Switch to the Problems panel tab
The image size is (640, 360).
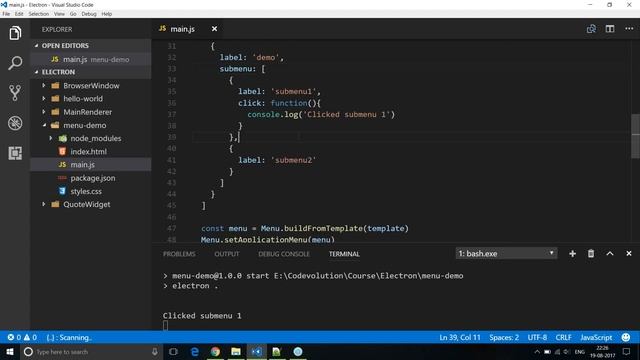[179, 254]
